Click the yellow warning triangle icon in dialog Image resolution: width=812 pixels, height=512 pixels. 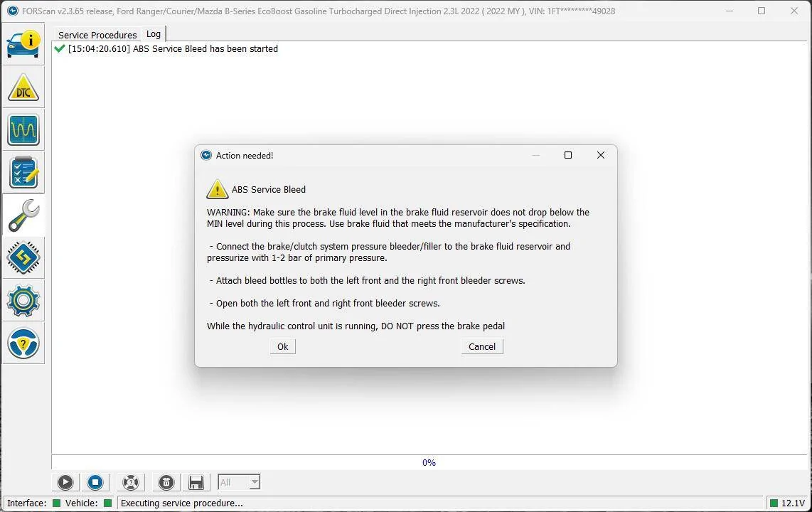click(x=218, y=189)
